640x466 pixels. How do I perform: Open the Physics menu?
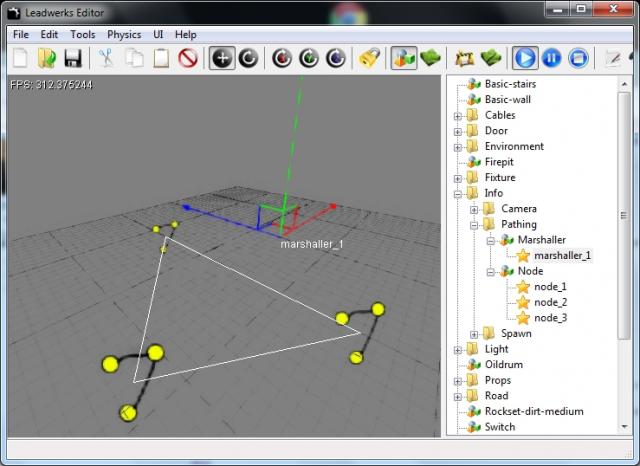pos(124,34)
